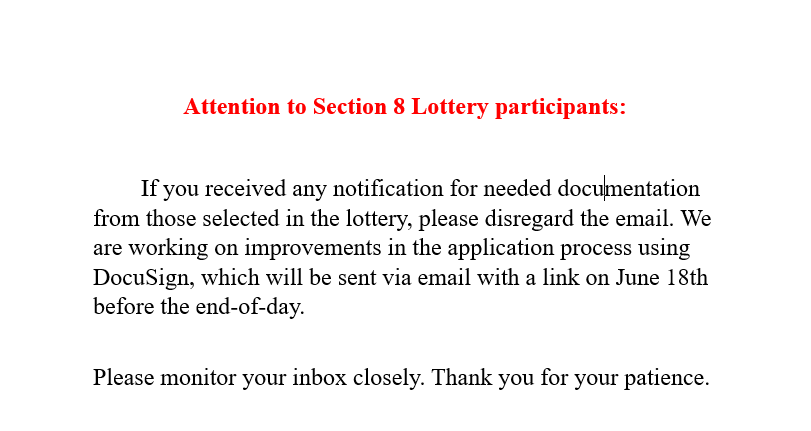Click on the "June 18th" date text

point(662,277)
